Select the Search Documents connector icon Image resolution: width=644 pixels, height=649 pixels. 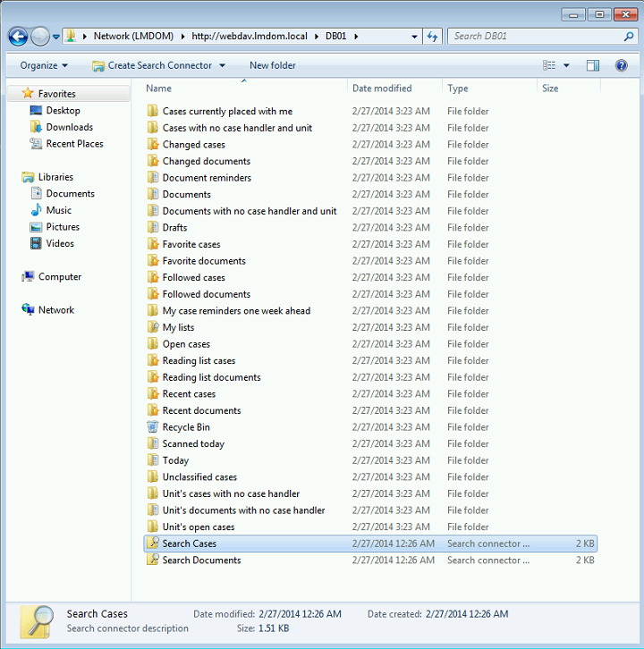point(153,560)
